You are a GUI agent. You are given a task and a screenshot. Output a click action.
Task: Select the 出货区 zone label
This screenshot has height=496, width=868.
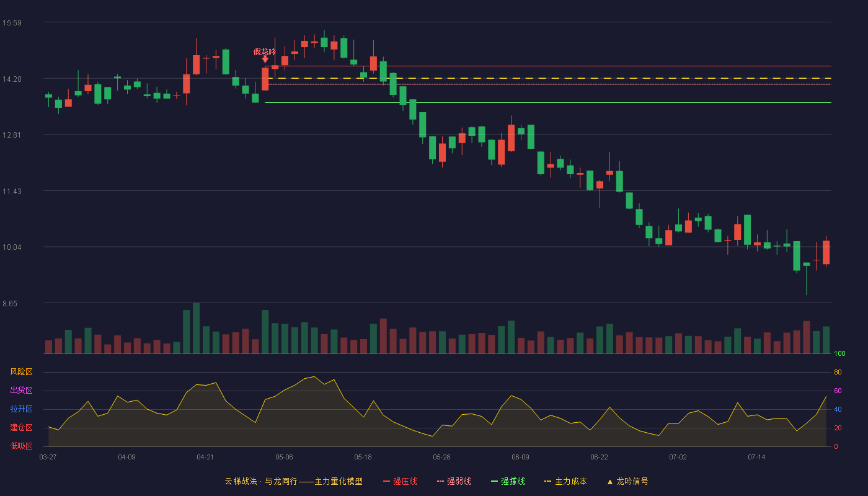pos(21,391)
